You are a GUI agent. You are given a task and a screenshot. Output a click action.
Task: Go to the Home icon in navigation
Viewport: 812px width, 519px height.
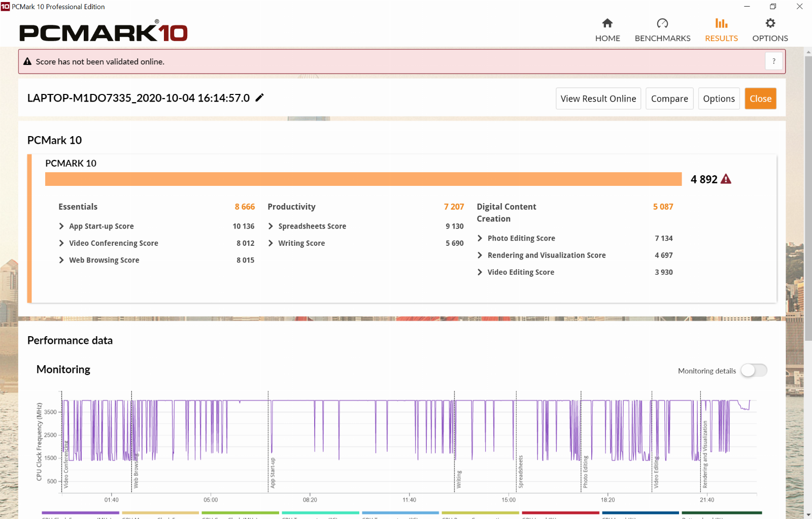click(607, 23)
